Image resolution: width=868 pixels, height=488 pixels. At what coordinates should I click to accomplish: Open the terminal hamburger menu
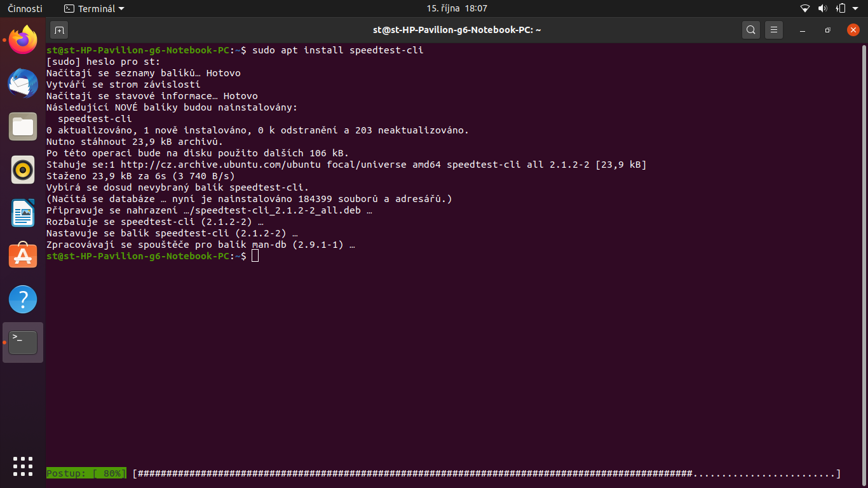click(x=773, y=30)
